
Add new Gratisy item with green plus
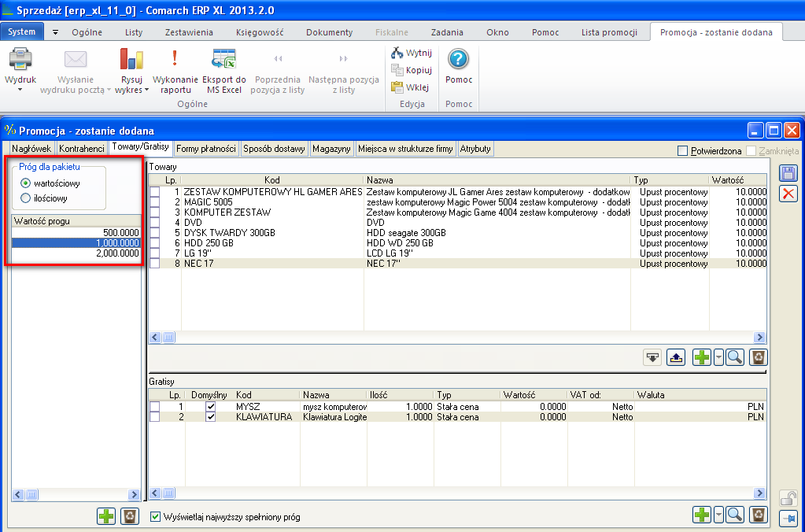702,514
